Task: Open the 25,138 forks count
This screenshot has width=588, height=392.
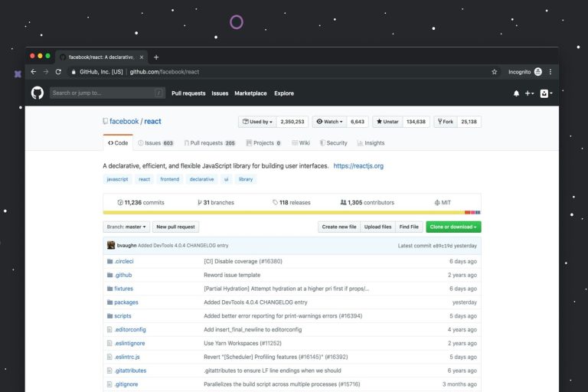Action: pos(469,122)
